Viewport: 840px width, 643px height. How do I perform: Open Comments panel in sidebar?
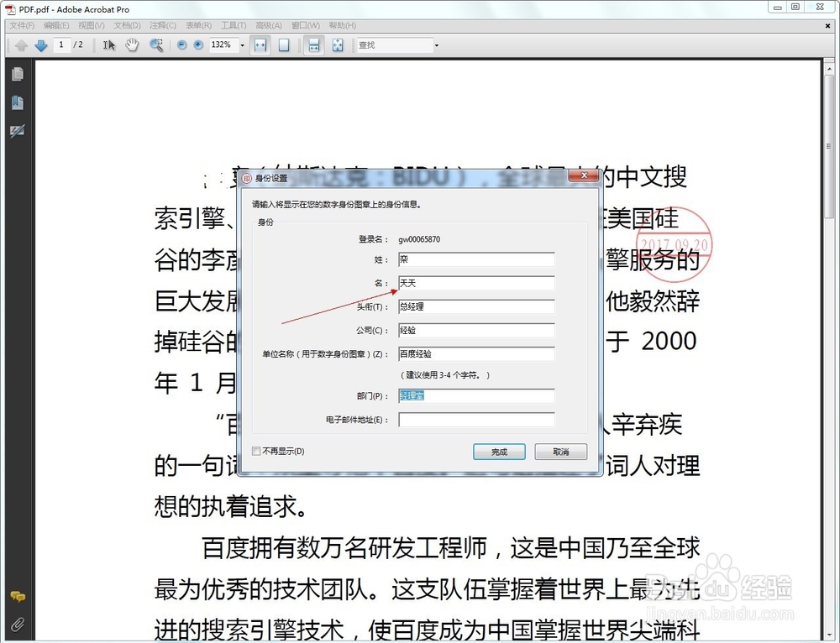click(18, 597)
